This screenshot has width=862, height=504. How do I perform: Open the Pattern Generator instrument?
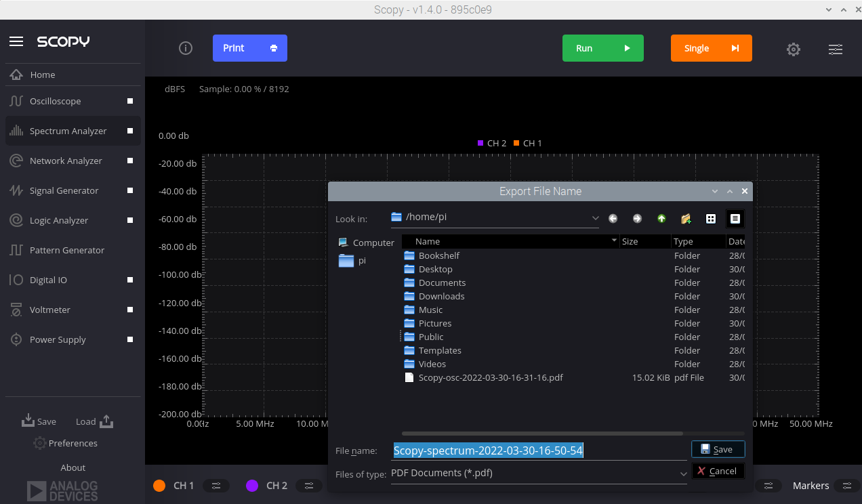click(x=67, y=250)
